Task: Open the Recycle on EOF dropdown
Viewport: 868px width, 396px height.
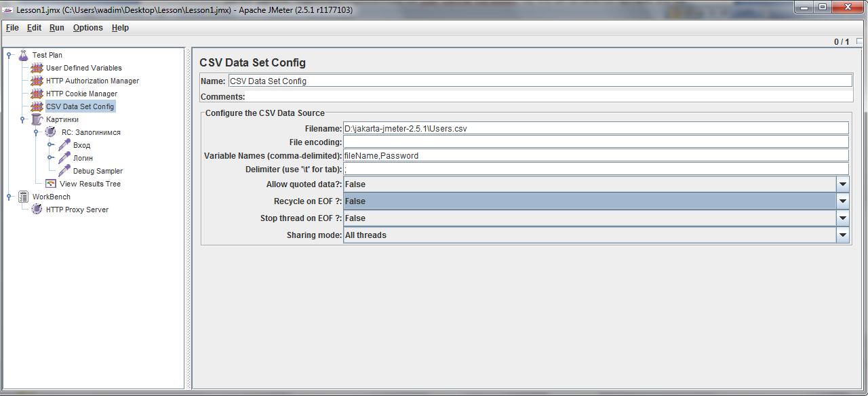Action: [x=843, y=201]
